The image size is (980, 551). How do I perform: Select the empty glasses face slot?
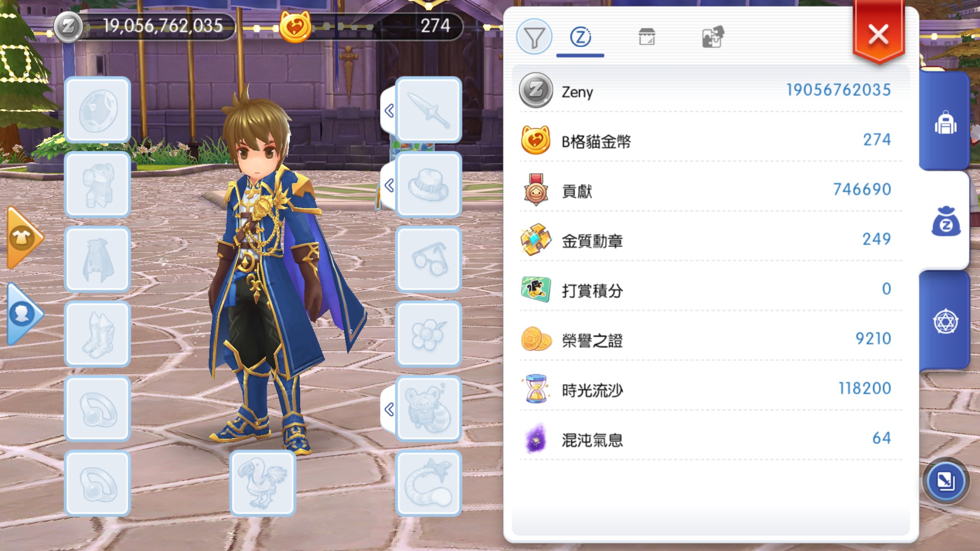[429, 260]
